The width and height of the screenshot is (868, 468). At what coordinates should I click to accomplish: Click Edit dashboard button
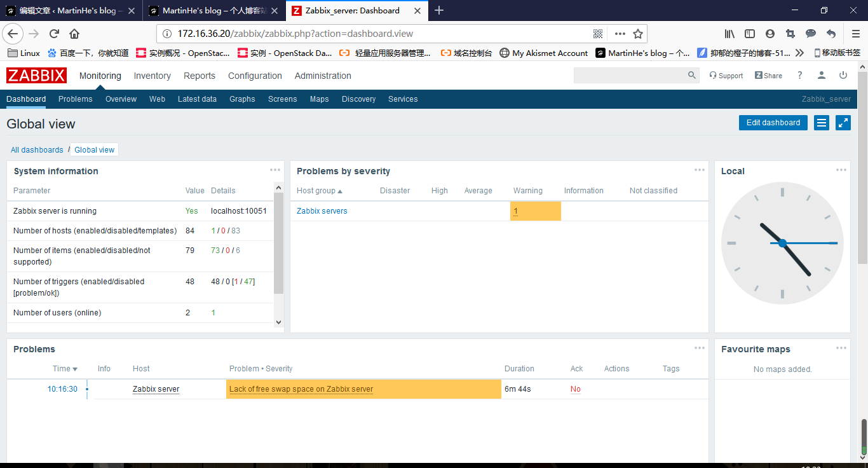[x=773, y=123]
